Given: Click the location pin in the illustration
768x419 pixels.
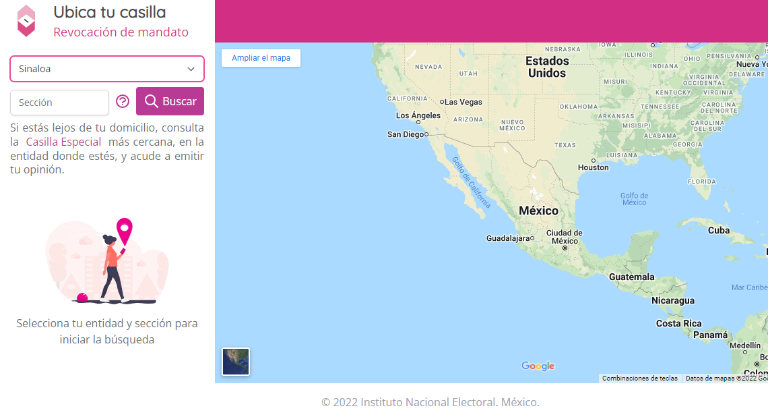Looking at the screenshot, I should pos(125,230).
